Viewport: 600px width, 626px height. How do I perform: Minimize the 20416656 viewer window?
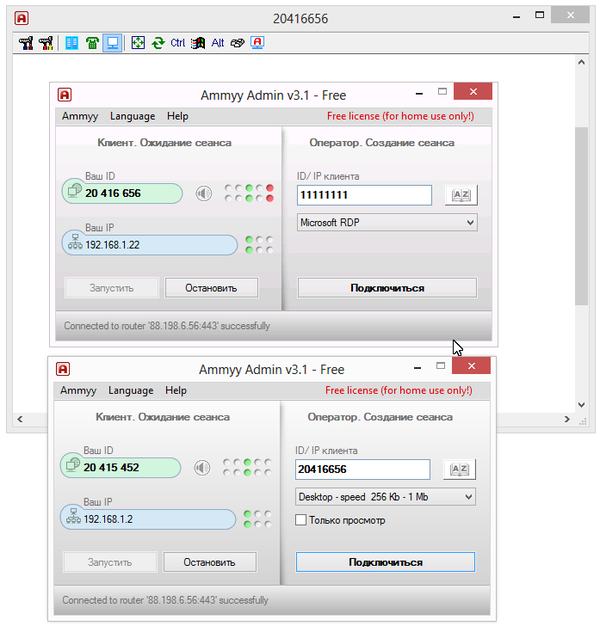click(517, 17)
